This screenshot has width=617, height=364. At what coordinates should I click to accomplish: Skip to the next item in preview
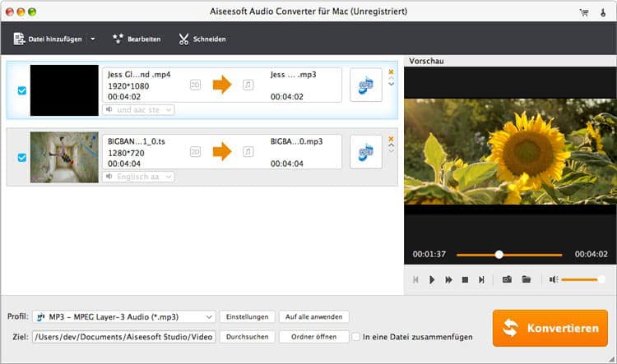pos(481,279)
